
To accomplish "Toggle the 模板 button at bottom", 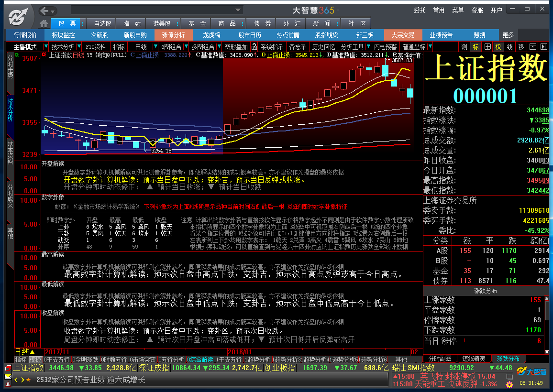I will point(35,359).
